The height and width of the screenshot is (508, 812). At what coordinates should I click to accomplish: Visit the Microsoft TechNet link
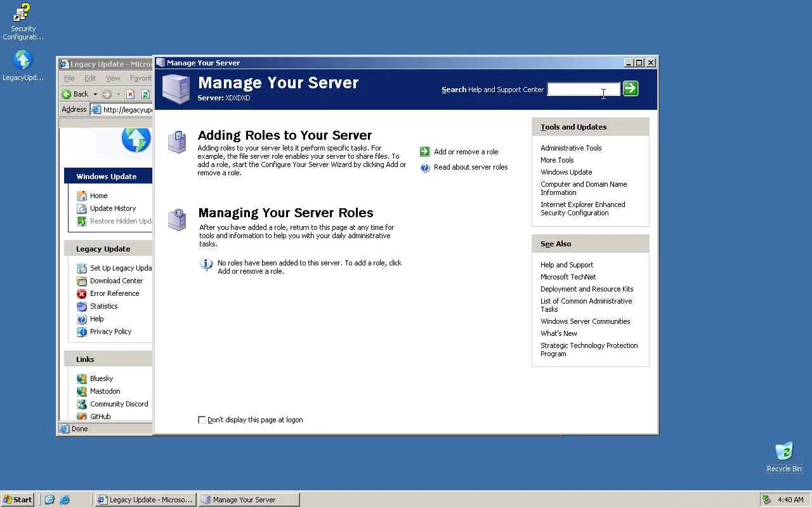coord(568,277)
